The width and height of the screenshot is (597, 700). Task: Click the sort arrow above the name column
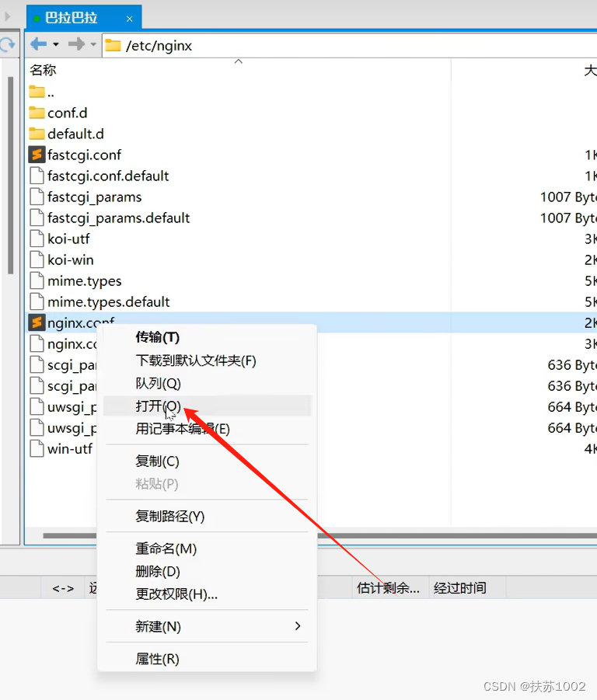click(x=239, y=61)
